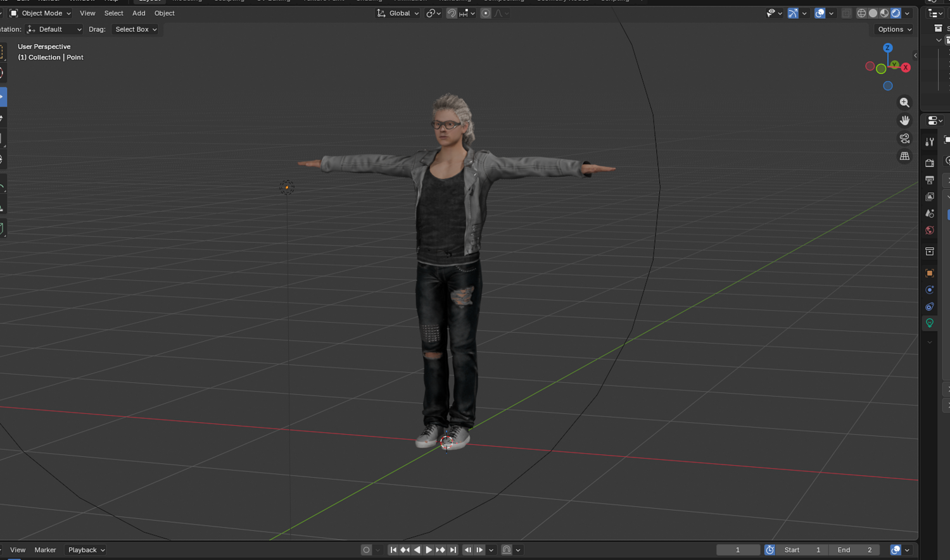Zoom the viewport with the magnifier icon
This screenshot has width=950, height=560.
pyautogui.click(x=904, y=103)
